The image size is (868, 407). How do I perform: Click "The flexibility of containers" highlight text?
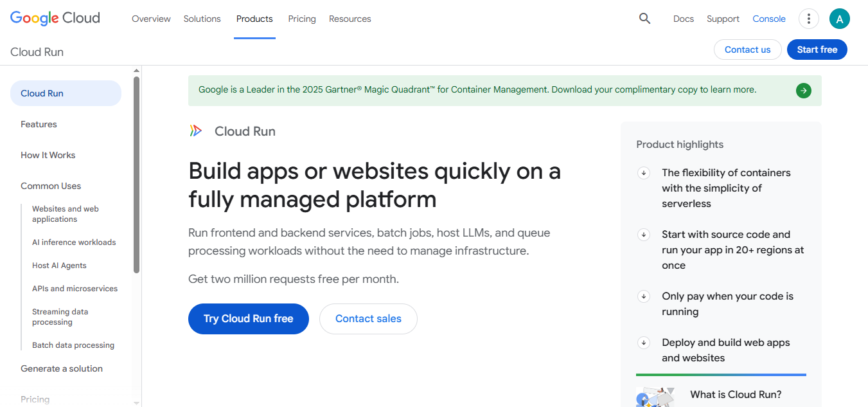tap(727, 188)
